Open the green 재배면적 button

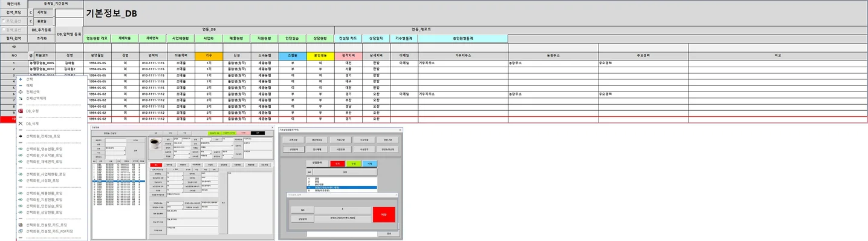point(152,38)
